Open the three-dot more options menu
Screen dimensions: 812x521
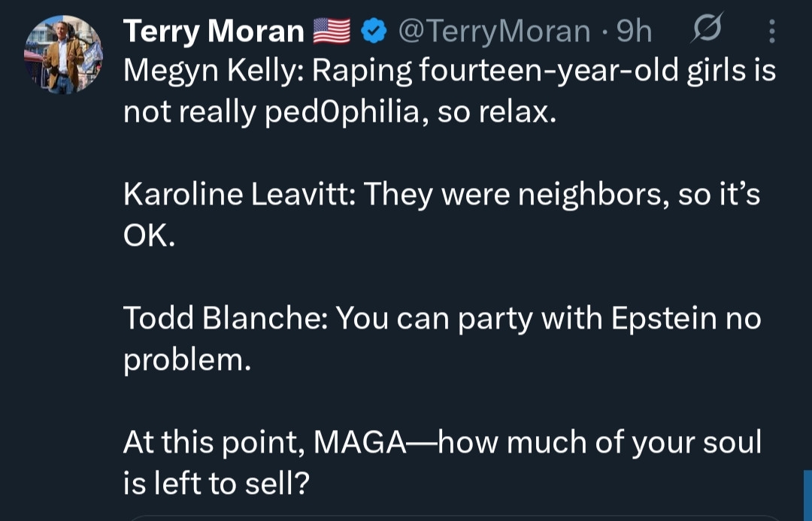click(x=772, y=31)
